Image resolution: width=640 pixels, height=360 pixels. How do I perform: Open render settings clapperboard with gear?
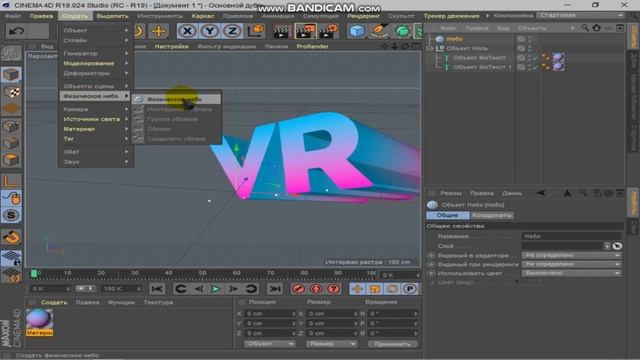328,31
